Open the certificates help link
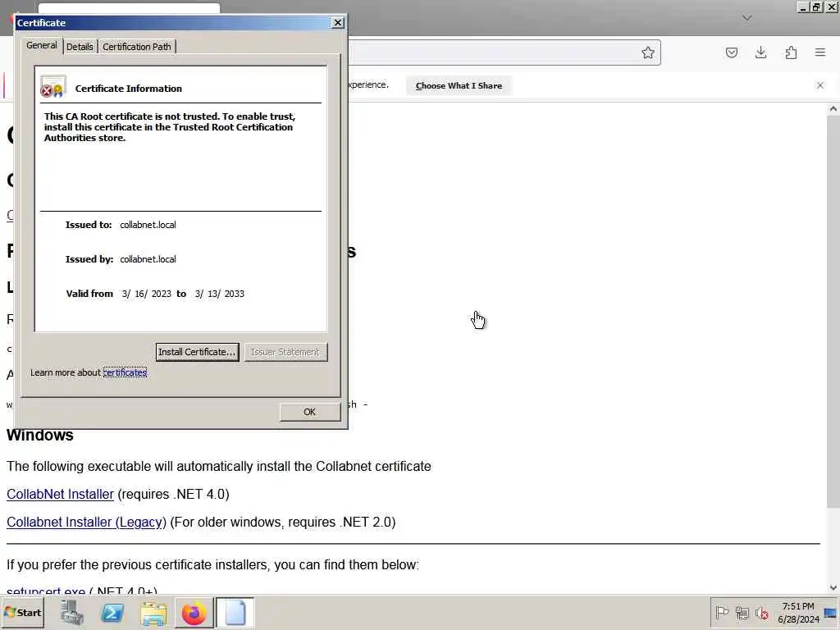The width and height of the screenshot is (840, 630). tap(125, 372)
